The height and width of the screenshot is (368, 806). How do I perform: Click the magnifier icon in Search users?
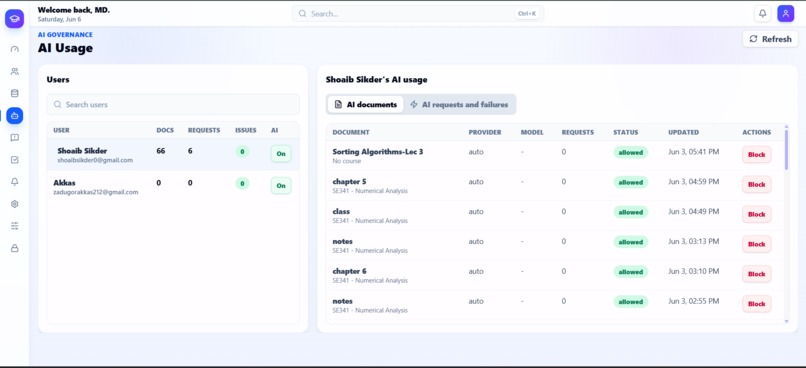tap(58, 104)
